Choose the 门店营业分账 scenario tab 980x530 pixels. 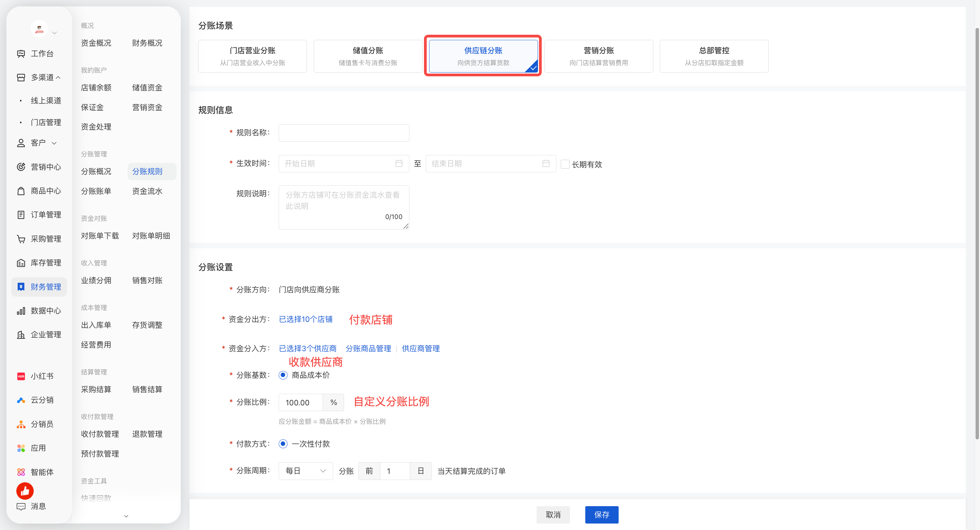pyautogui.click(x=252, y=56)
